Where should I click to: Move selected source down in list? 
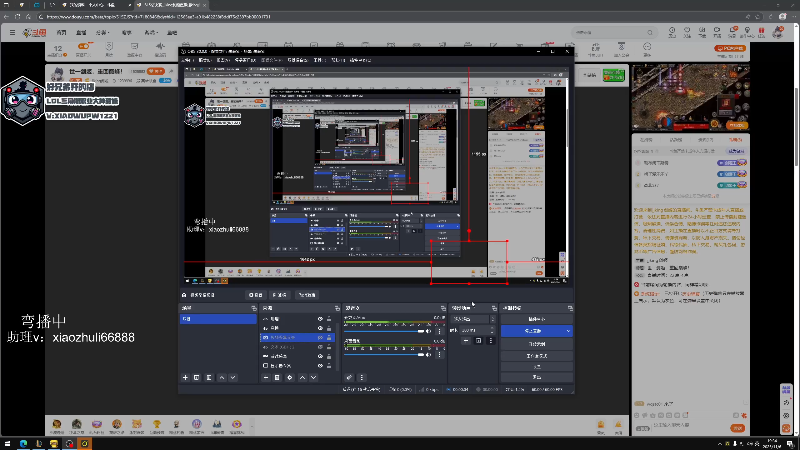(x=315, y=377)
